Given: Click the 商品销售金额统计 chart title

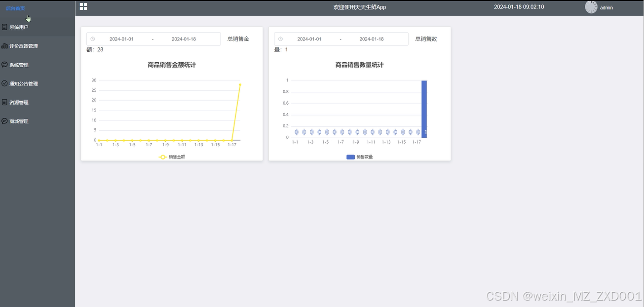Looking at the screenshot, I should pyautogui.click(x=172, y=65).
